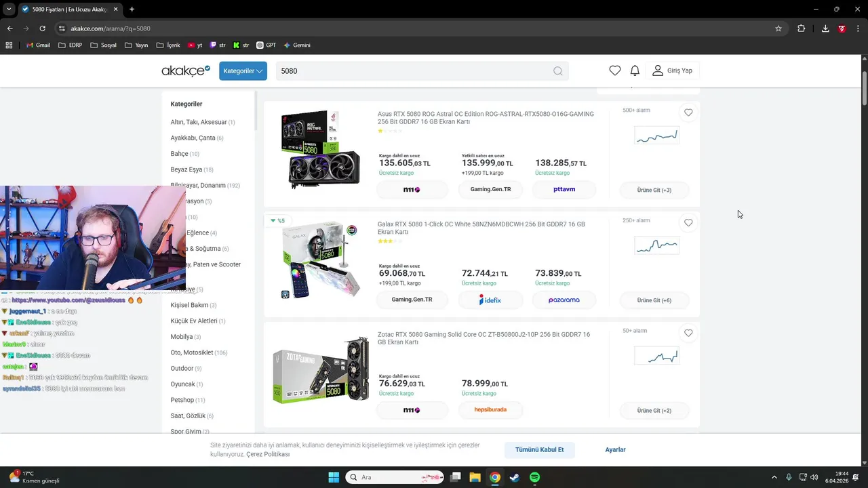This screenshot has width=868, height=488.
Task: Open Altın, Takı, Aksesuar category
Action: 203,122
